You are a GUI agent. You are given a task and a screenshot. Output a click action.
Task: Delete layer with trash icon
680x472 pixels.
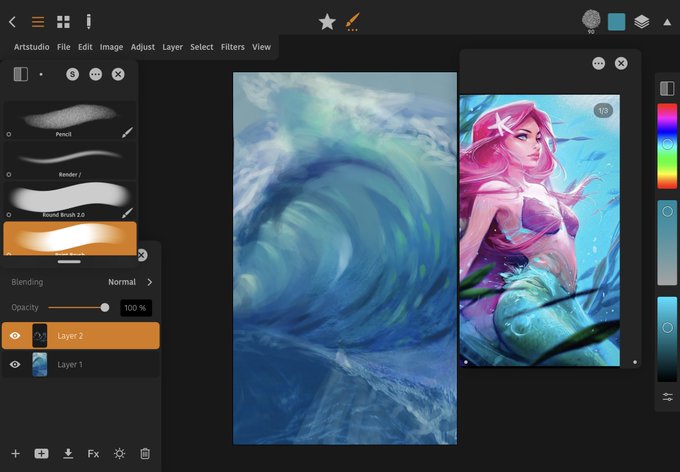pos(145,453)
